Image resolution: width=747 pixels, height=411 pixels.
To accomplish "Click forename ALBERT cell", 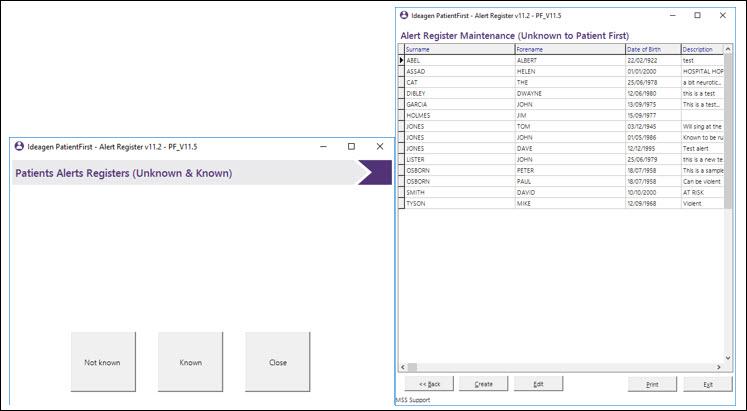I will (x=570, y=60).
